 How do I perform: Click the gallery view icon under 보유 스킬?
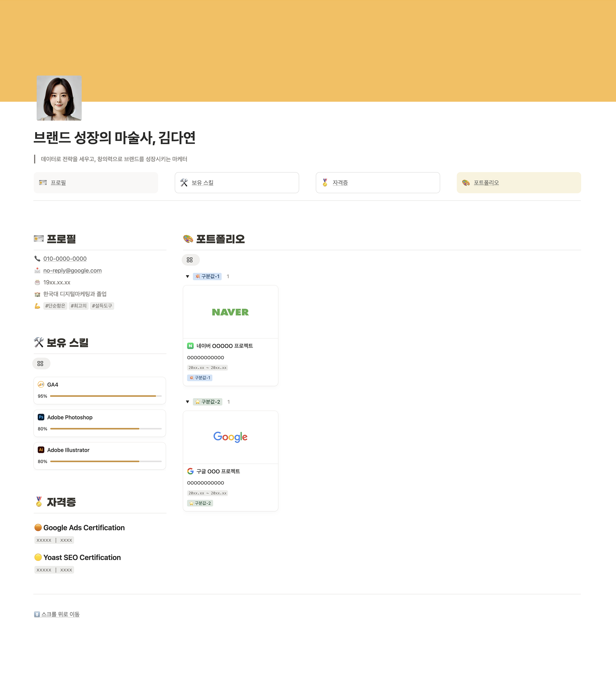coord(40,364)
